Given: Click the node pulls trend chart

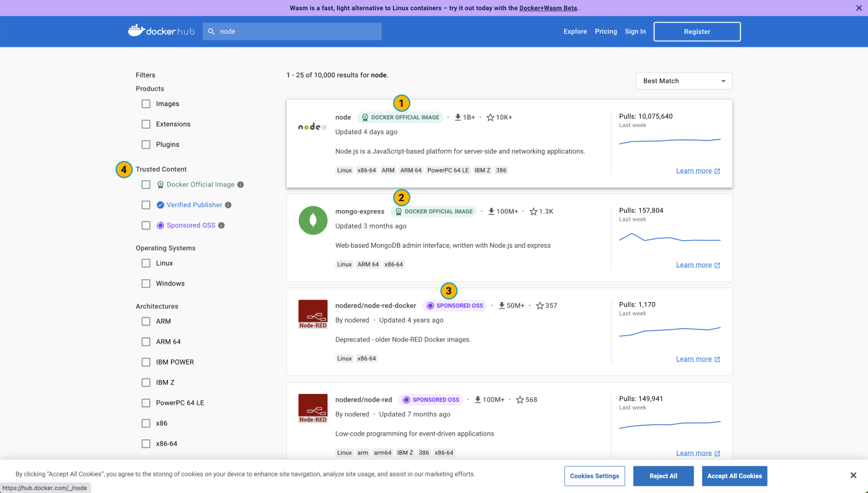Looking at the screenshot, I should (670, 140).
